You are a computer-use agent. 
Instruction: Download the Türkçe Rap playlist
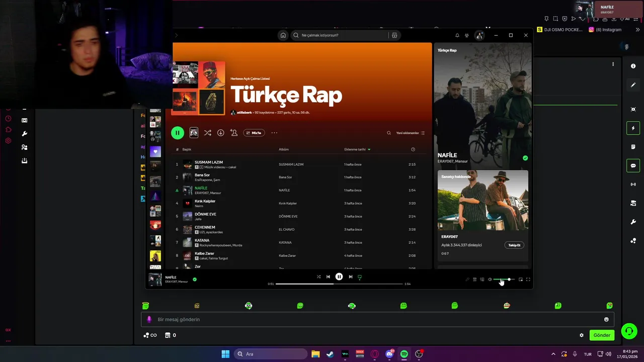click(x=220, y=133)
